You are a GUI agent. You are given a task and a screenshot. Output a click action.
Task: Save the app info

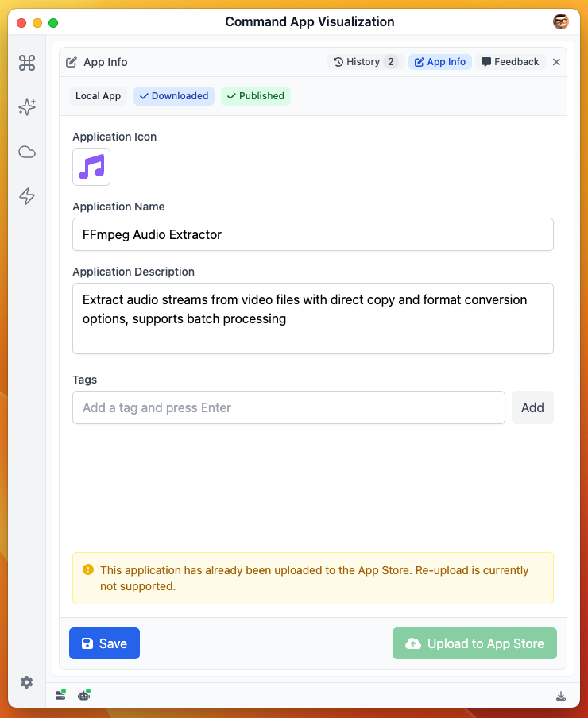point(104,643)
